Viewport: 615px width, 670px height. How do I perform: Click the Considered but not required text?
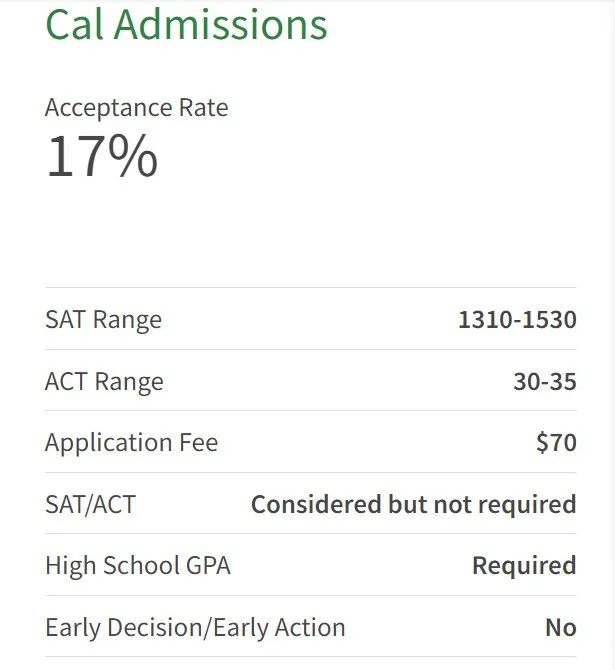(414, 504)
